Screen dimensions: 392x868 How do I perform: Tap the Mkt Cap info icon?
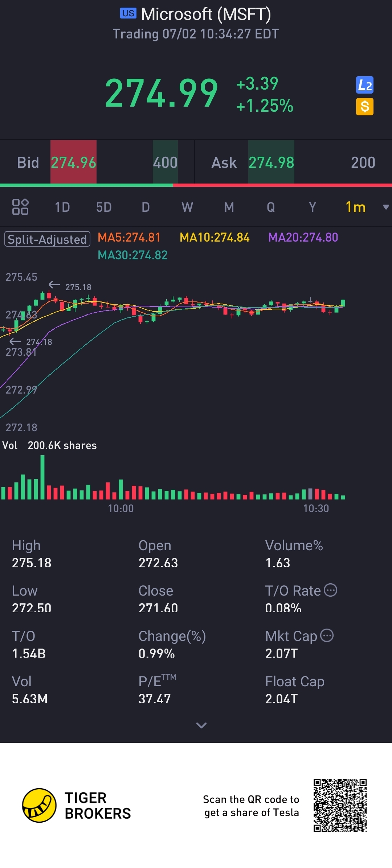327,635
